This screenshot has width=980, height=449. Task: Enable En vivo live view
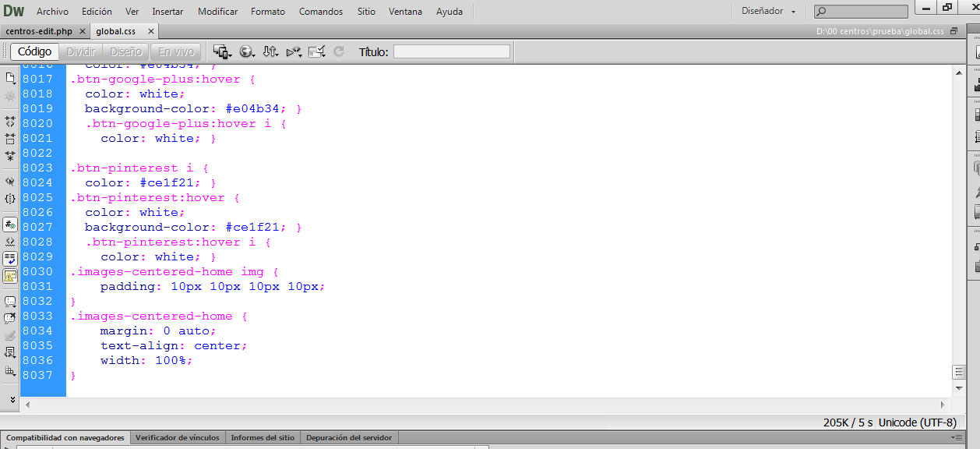click(x=176, y=51)
